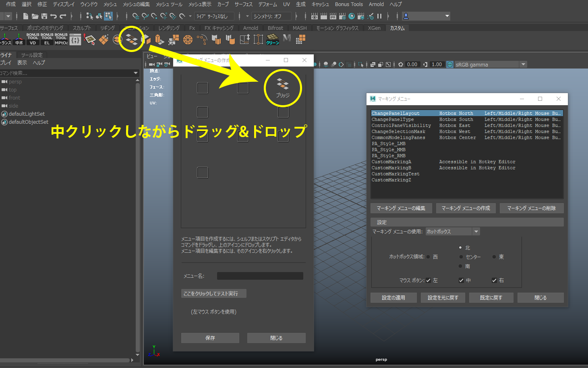Switch to the XGen shelf tab
Viewport: 588px width, 368px height.
coord(374,28)
